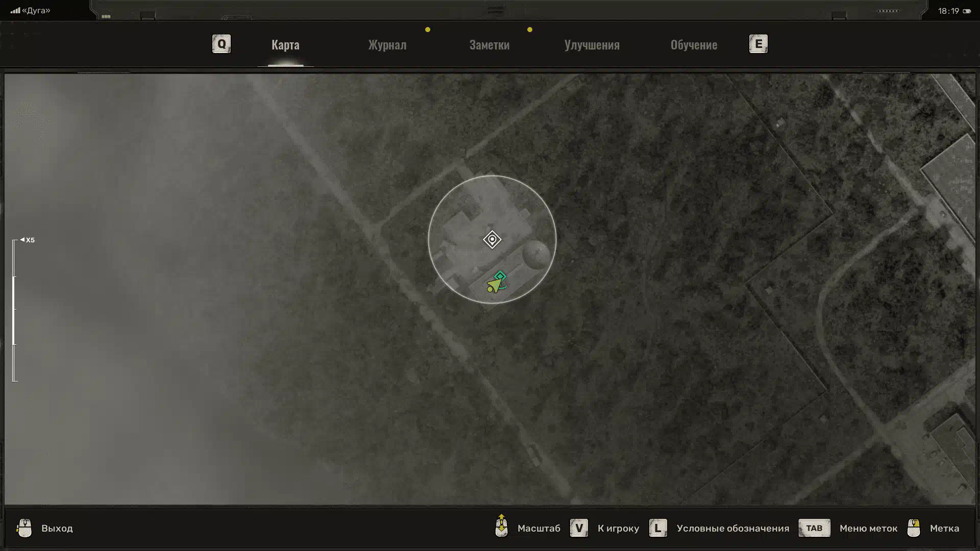
Task: Click the dome-shaped building on map
Action: (x=535, y=254)
